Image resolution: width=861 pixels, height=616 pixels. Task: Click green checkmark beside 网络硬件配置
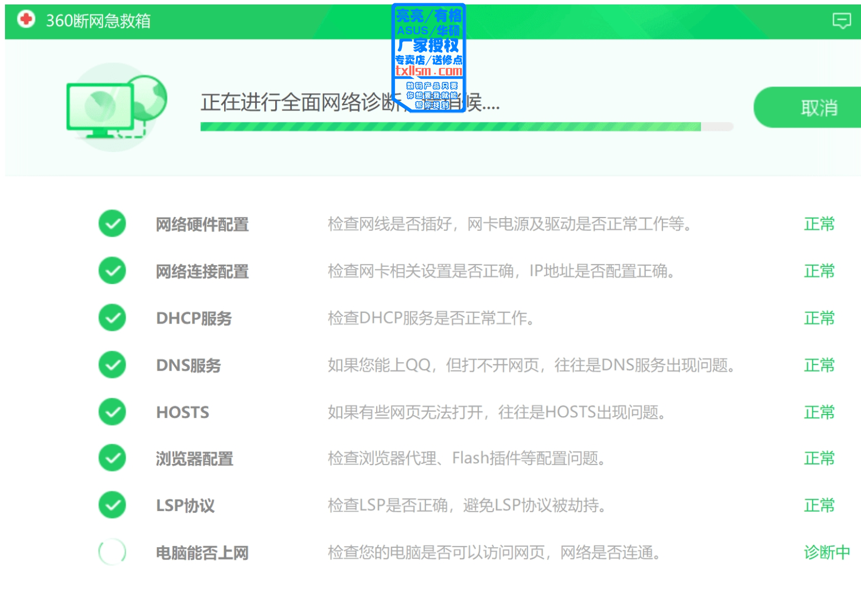click(113, 224)
